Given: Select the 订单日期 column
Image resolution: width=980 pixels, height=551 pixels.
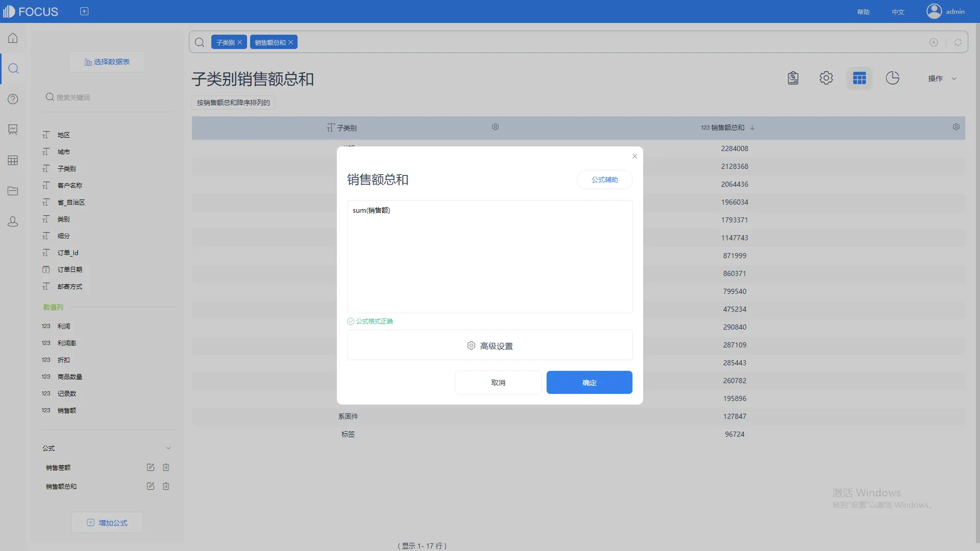Looking at the screenshot, I should pyautogui.click(x=69, y=269).
